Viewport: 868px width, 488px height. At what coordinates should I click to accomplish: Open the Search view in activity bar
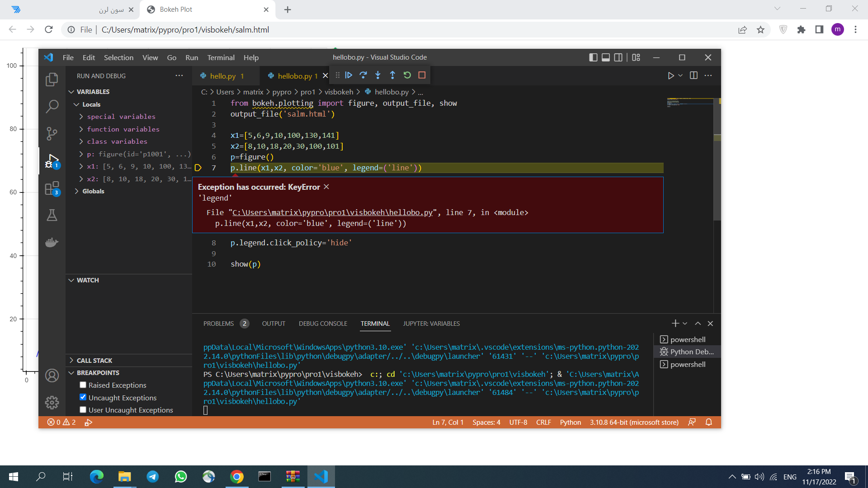pos(52,107)
